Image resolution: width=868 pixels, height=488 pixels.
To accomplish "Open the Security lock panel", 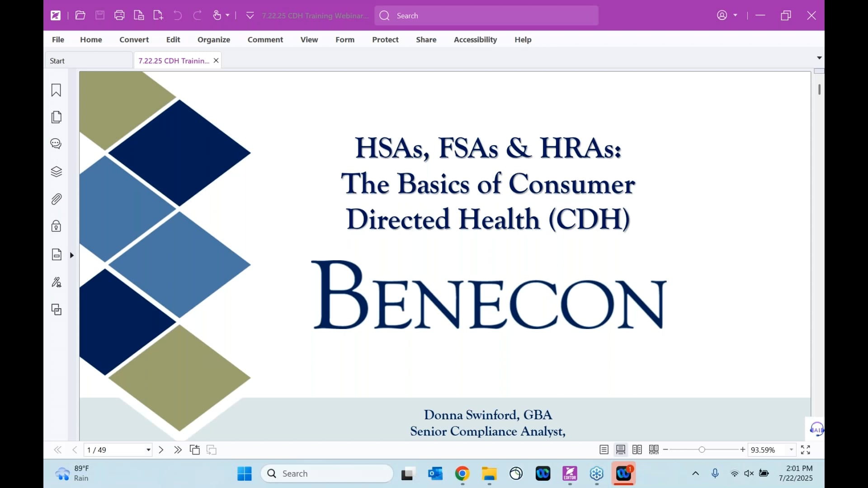I will [56, 226].
